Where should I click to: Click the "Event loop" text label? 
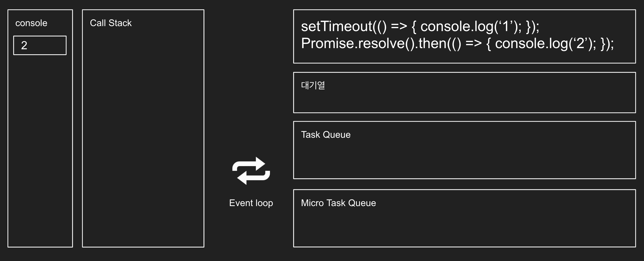[251, 203]
